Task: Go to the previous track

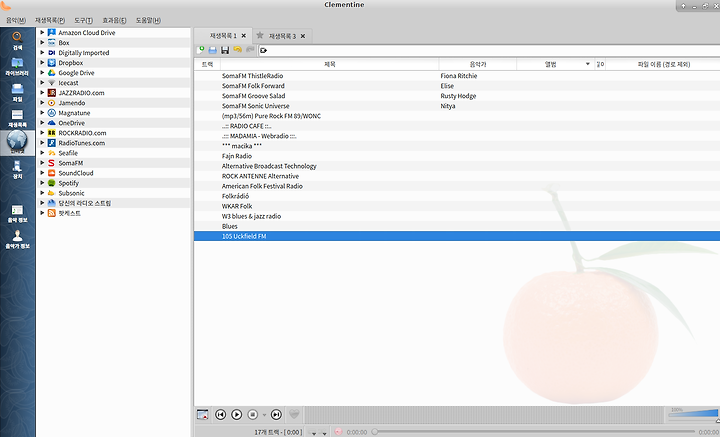Action: click(220, 415)
